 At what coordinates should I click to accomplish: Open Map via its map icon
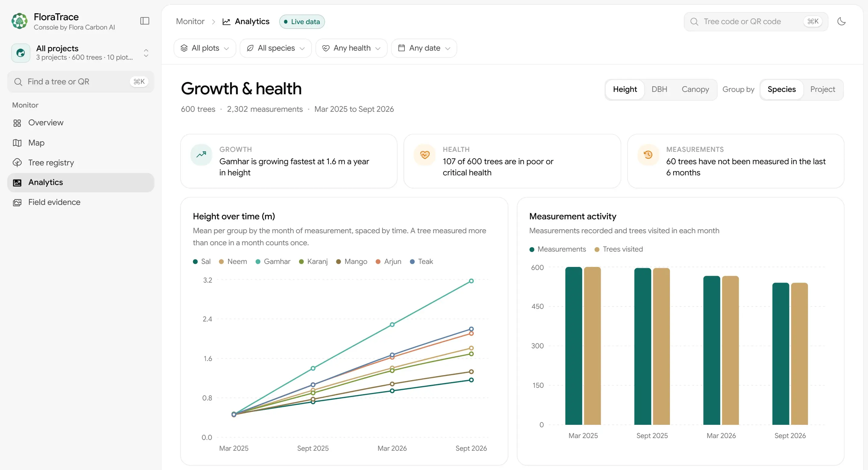(x=17, y=143)
